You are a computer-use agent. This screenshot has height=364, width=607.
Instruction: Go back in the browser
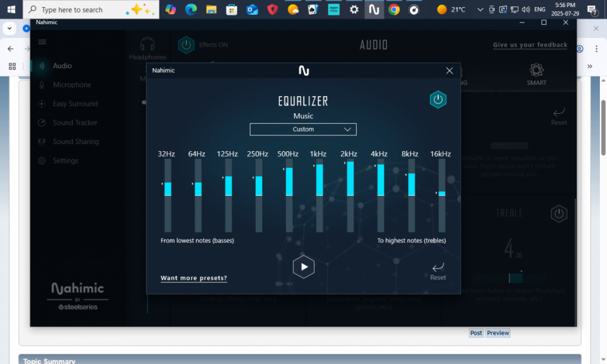point(11,49)
